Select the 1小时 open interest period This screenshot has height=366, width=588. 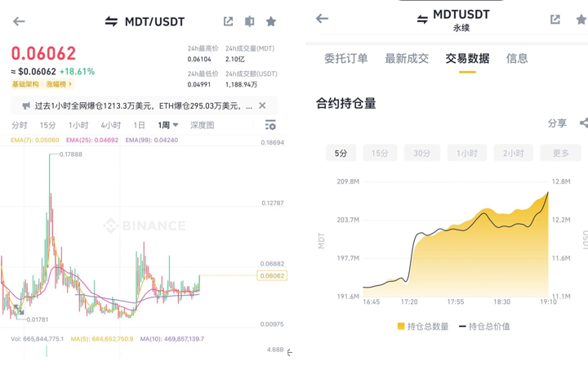point(467,153)
